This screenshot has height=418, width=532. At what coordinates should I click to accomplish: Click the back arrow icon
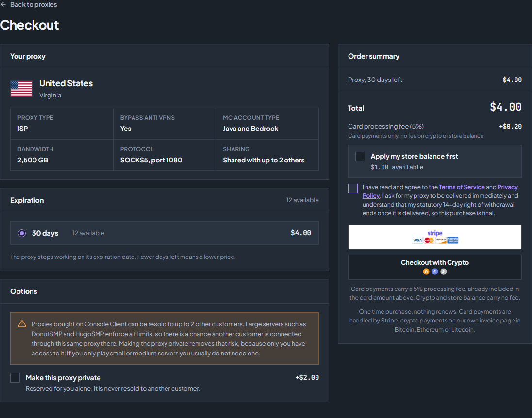[3, 4]
